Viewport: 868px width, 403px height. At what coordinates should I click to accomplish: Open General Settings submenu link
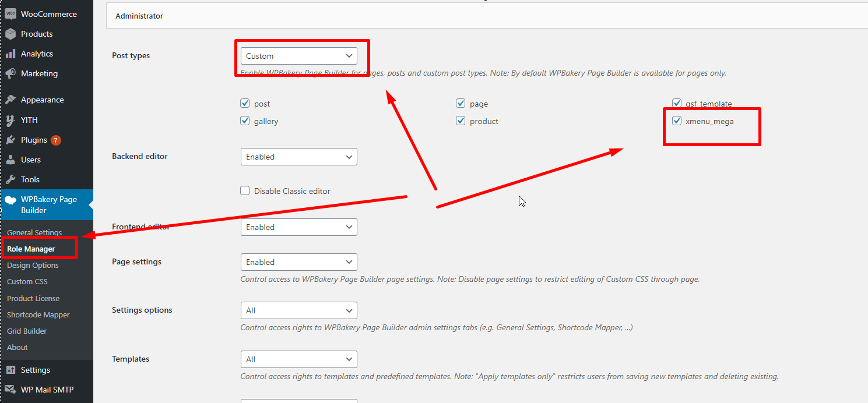(x=34, y=232)
